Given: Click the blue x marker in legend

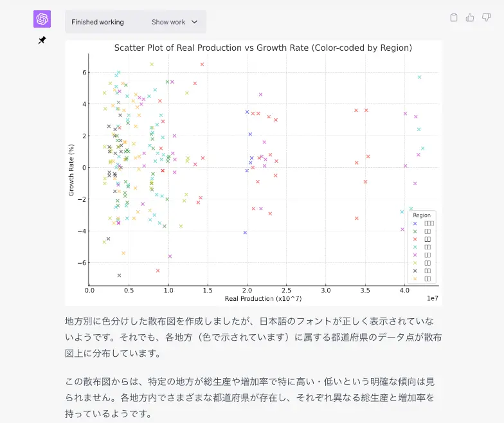Looking at the screenshot, I should click(x=415, y=223).
